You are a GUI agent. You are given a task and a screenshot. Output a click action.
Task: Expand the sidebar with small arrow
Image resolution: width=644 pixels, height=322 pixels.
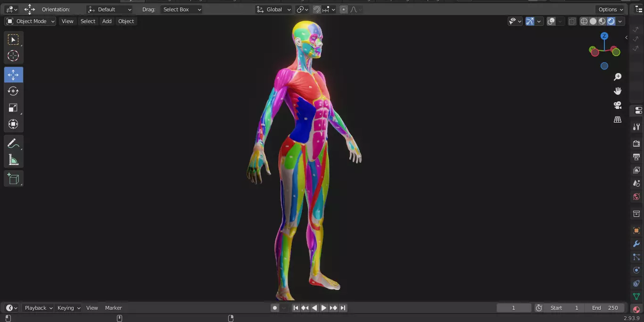[x=626, y=37]
